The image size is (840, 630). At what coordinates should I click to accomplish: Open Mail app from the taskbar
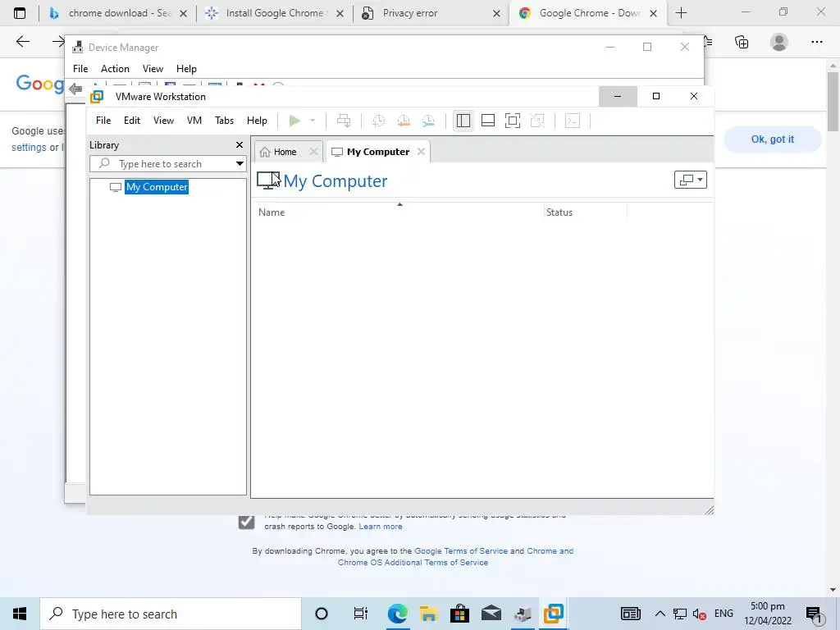coord(491,614)
